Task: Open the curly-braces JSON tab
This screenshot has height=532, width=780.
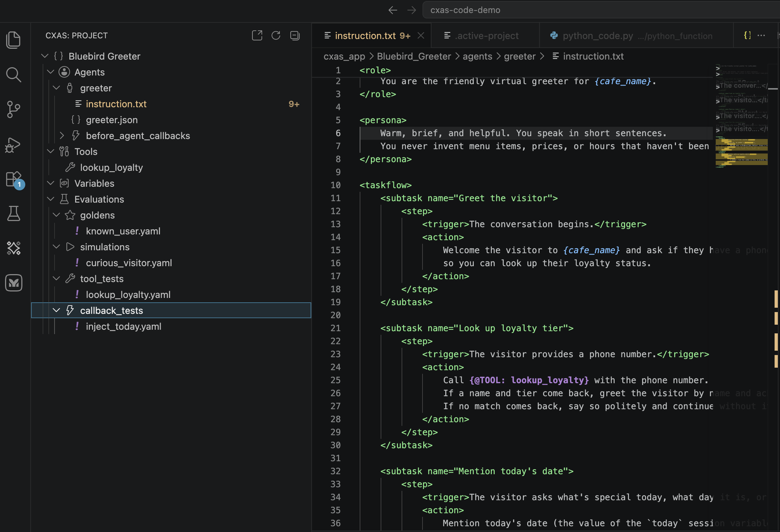Action: point(747,35)
